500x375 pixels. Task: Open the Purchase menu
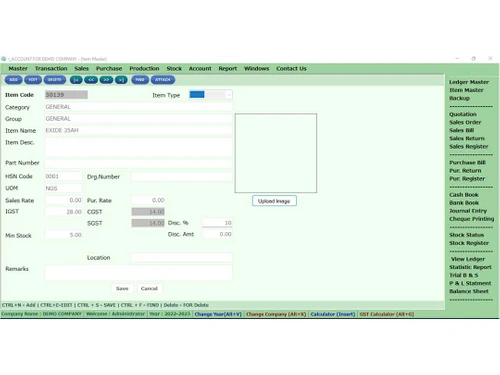[x=109, y=68]
